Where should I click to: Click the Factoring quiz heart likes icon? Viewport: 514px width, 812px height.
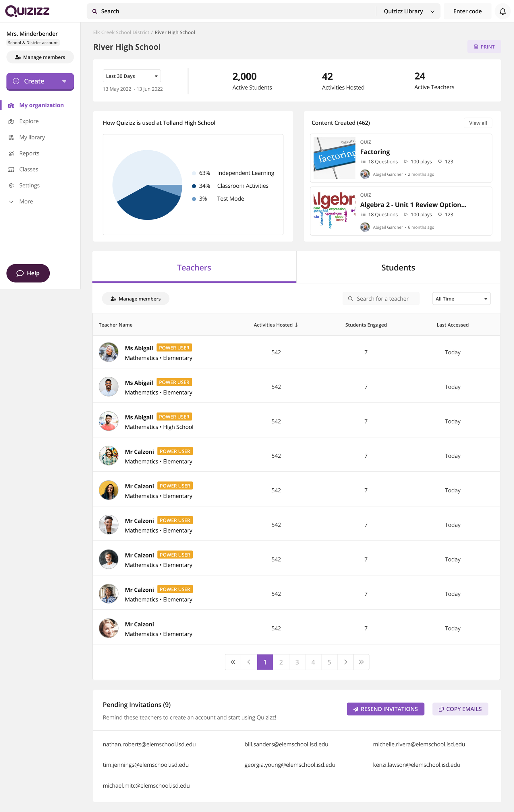440,162
